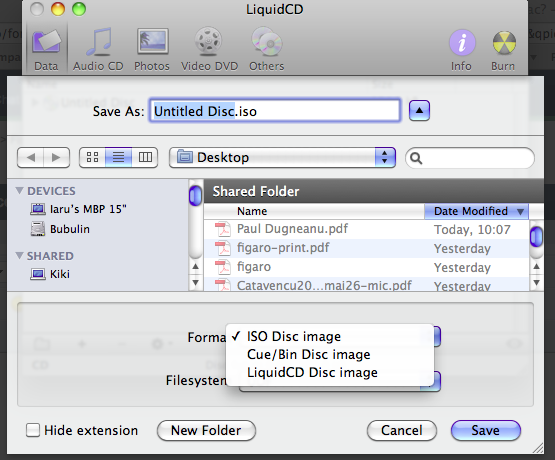Image resolution: width=555 pixels, height=460 pixels.
Task: Select the Audio CD toolbar icon
Action: click(98, 50)
